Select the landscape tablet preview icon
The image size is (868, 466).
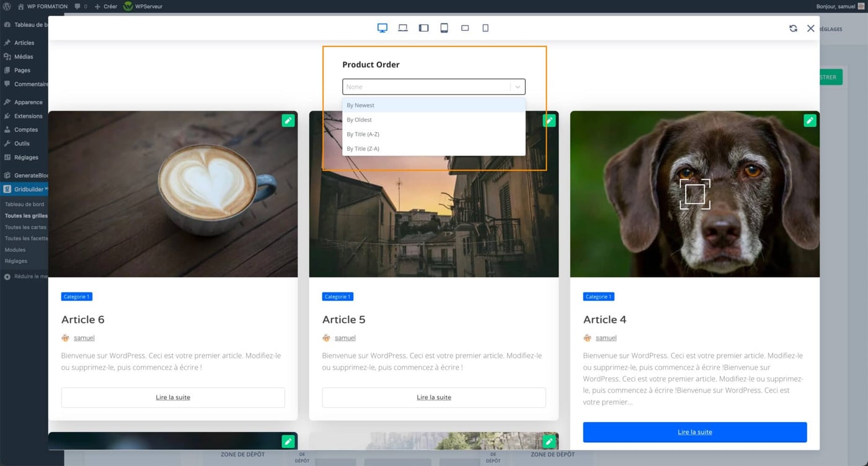423,27
